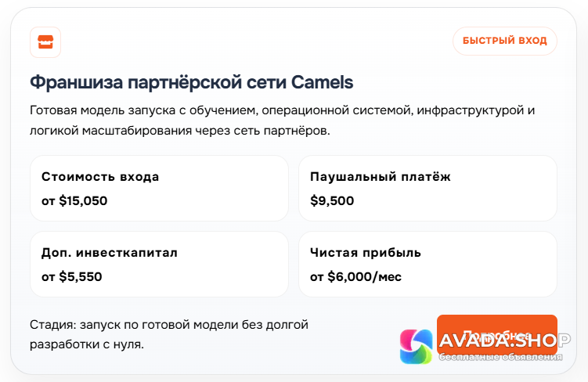Click the $9,500 lump-sum amount

click(332, 200)
